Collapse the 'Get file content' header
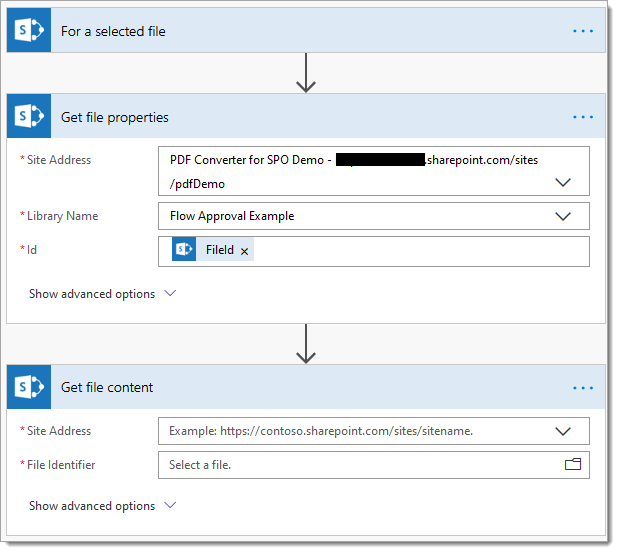This screenshot has width=618, height=552. tap(306, 387)
